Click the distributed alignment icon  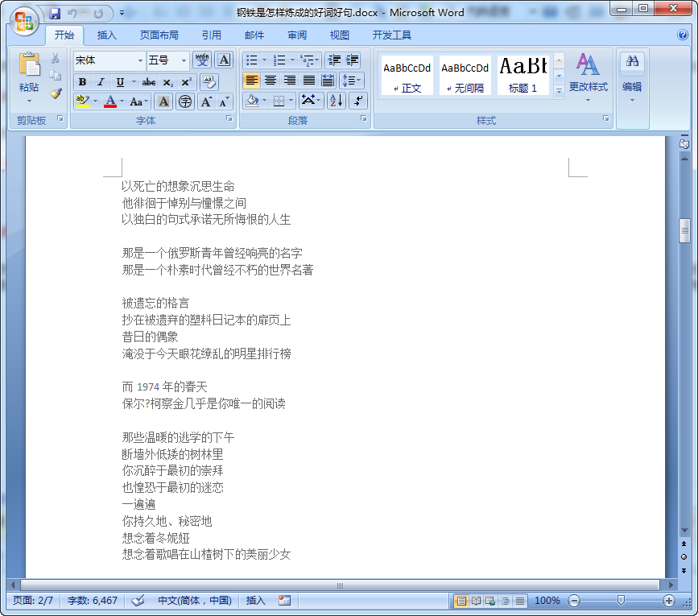328,80
